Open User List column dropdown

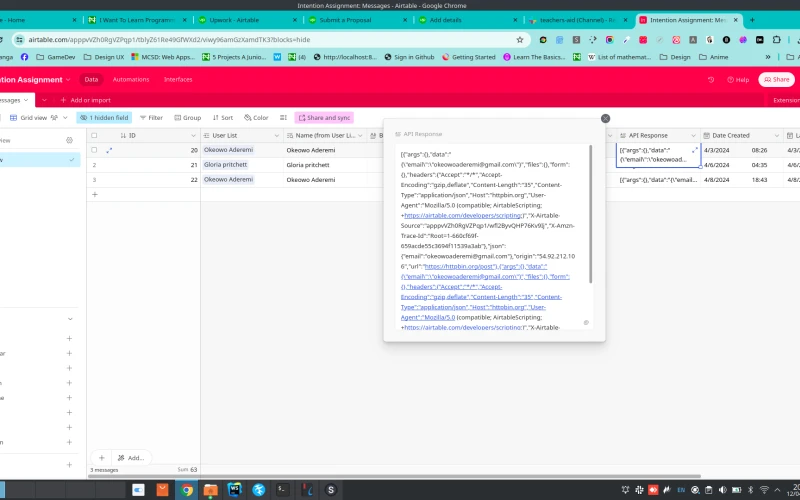tap(277, 136)
